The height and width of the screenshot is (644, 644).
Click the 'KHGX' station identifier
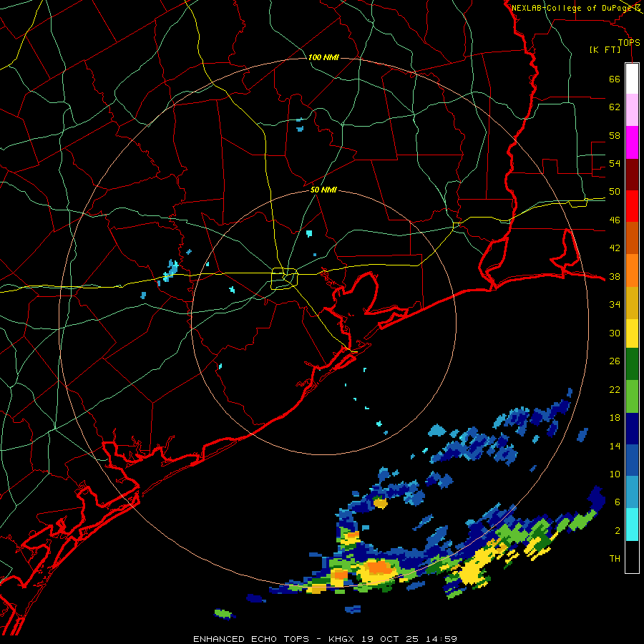(343, 639)
